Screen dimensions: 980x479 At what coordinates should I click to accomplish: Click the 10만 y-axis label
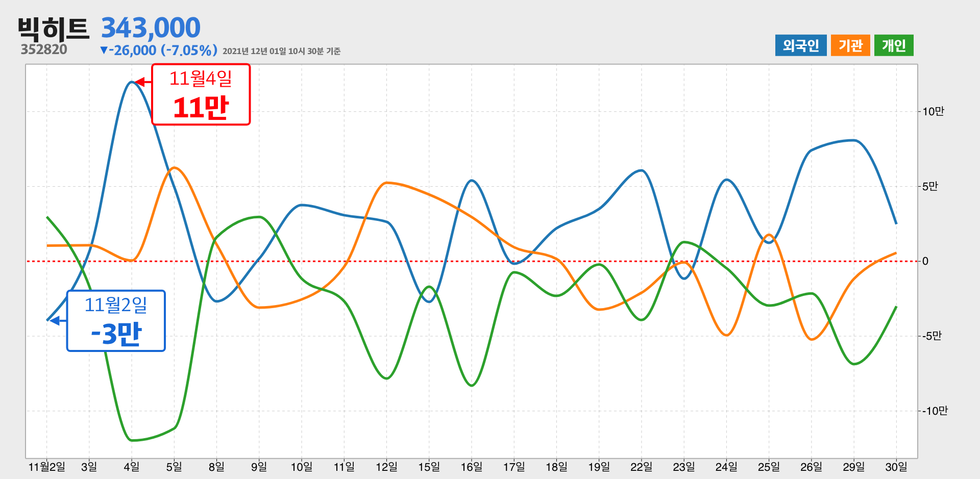pos(933,112)
